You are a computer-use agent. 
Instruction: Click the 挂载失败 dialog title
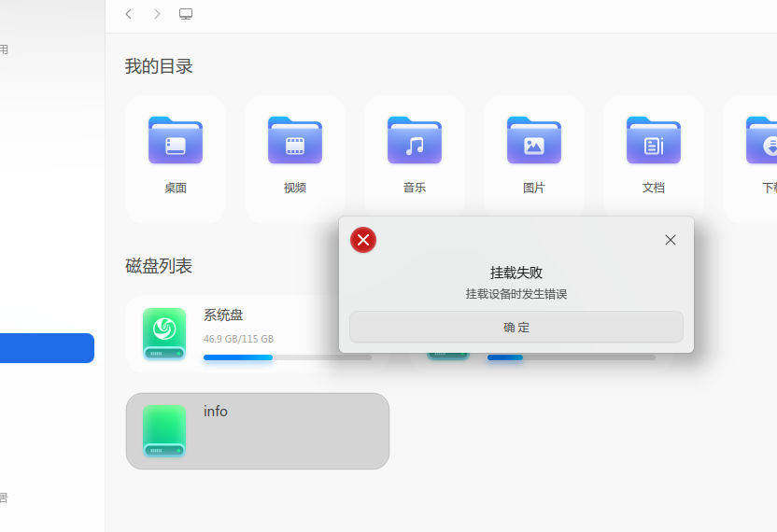(x=516, y=273)
